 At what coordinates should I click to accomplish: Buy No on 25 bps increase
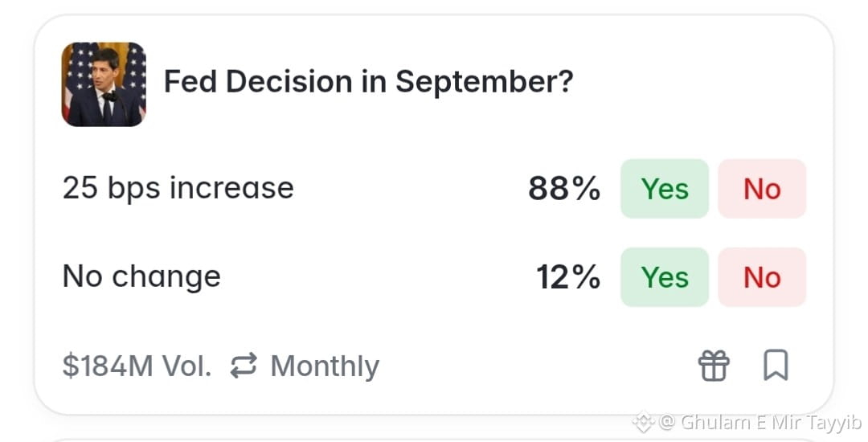tap(762, 189)
